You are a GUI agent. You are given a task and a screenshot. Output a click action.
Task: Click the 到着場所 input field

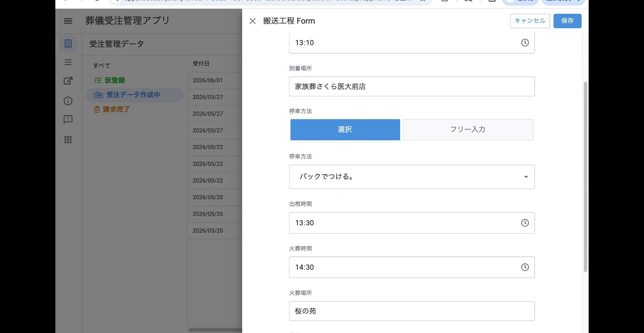tap(412, 87)
